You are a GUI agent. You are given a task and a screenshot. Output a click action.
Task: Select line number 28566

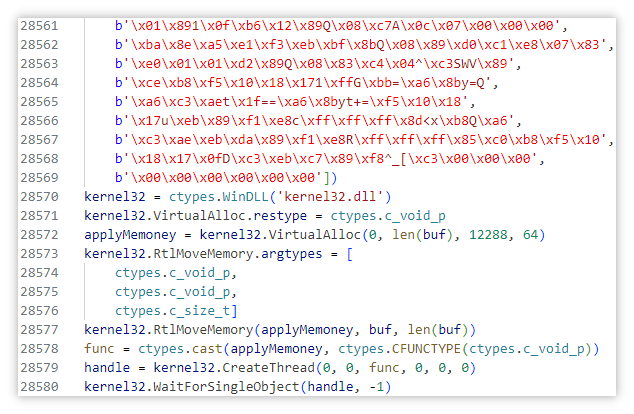[40, 121]
